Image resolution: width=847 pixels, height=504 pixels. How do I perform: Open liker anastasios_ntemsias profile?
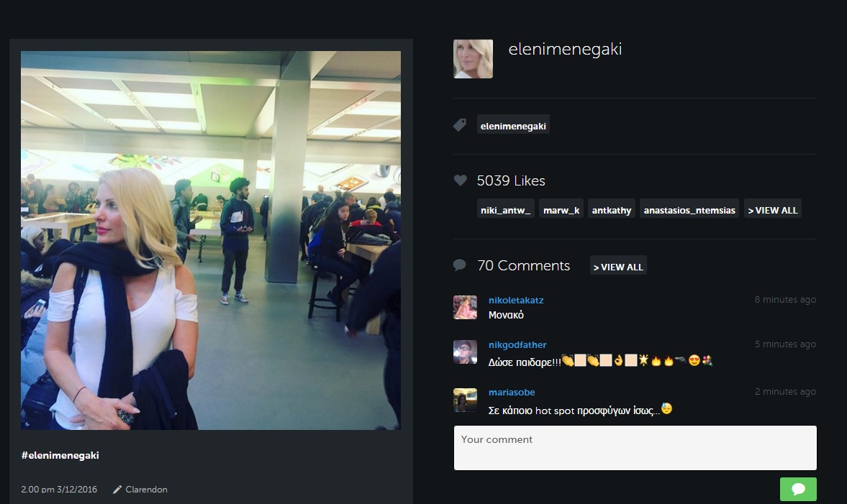tap(689, 210)
